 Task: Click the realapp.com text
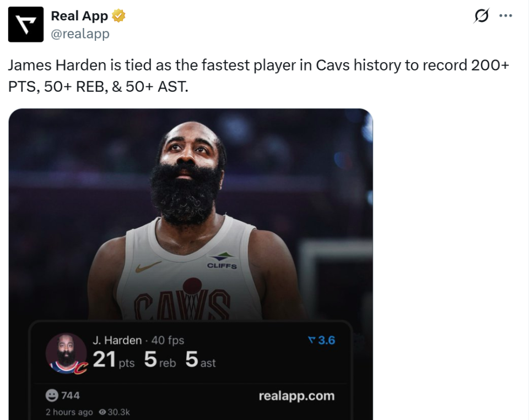coord(296,396)
